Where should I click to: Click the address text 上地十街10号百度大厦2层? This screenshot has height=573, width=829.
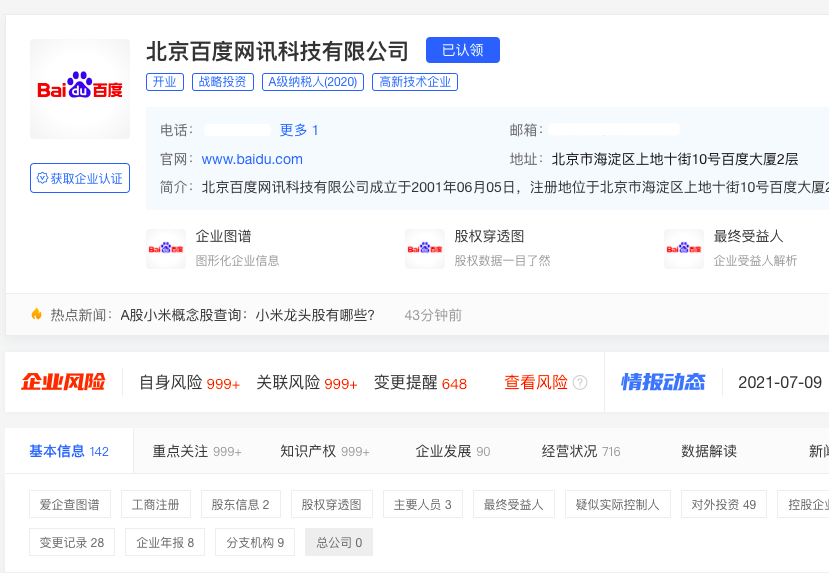pos(675,159)
